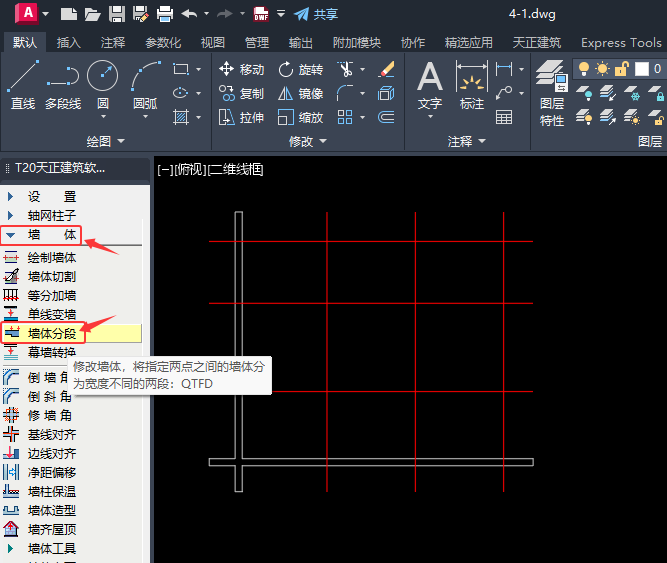Open a file with Open icon
This screenshot has width=667, height=563.
92,14
